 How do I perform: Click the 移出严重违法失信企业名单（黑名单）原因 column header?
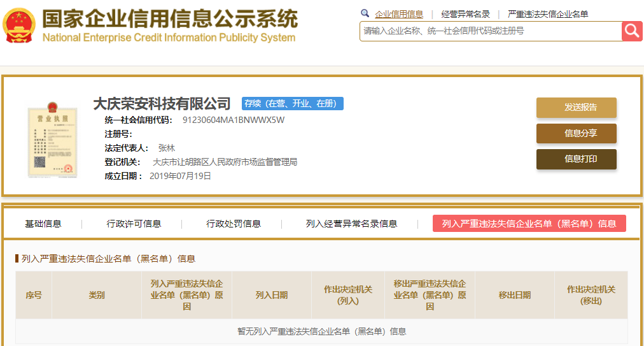tap(430, 295)
